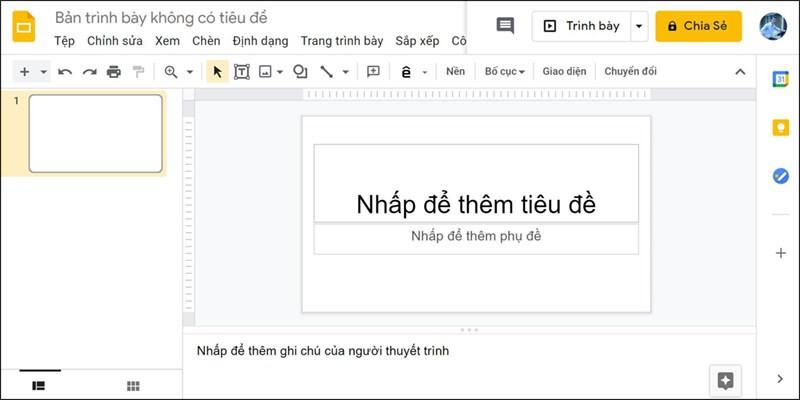Open the insert image dropdown arrow
Image resolution: width=800 pixels, height=400 pixels.
coord(280,72)
